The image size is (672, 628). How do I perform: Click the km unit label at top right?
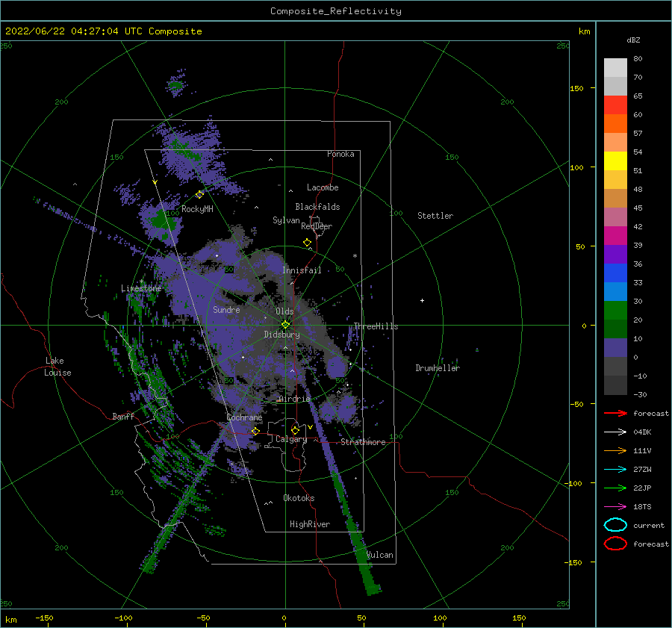pyautogui.click(x=584, y=31)
